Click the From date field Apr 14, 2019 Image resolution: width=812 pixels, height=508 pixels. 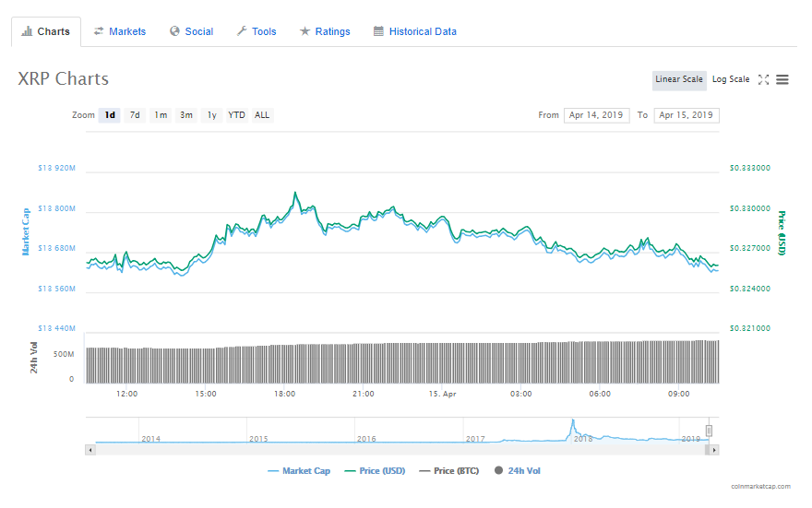tap(597, 115)
